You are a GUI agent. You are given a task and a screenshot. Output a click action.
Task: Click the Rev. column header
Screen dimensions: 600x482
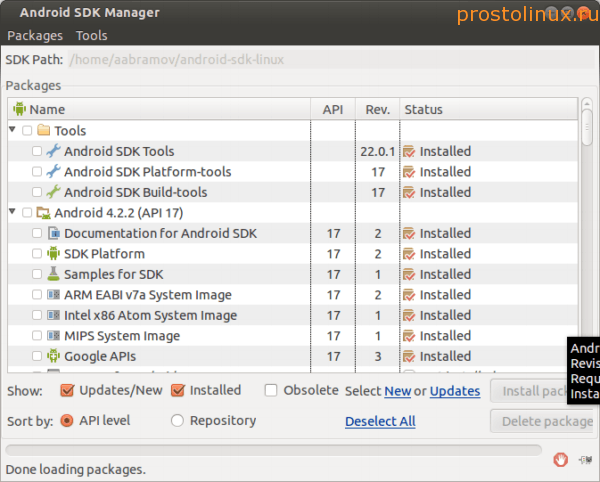pyautogui.click(x=378, y=109)
